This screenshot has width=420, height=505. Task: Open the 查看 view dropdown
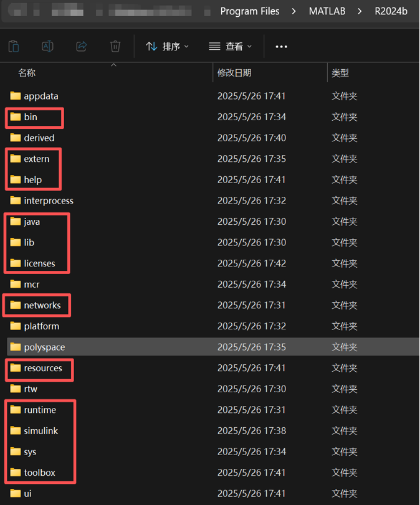point(230,46)
